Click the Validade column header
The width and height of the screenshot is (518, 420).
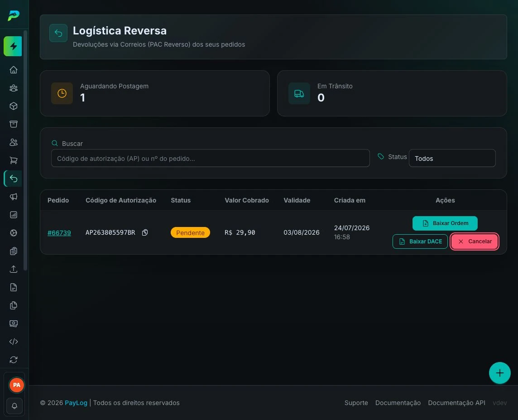click(297, 200)
